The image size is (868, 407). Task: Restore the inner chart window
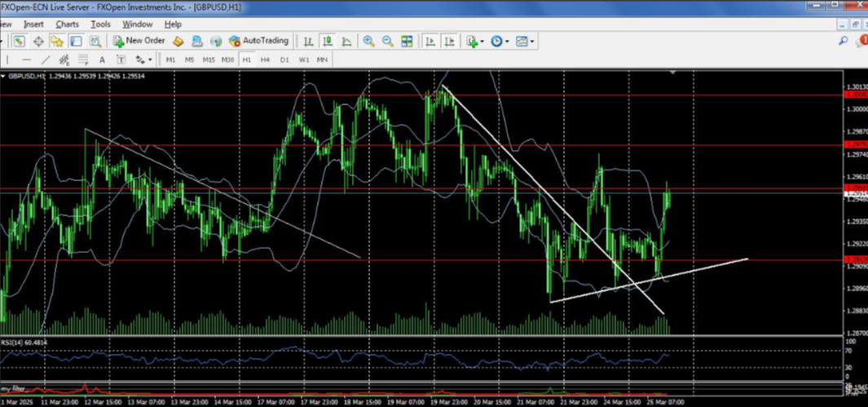[x=855, y=24]
